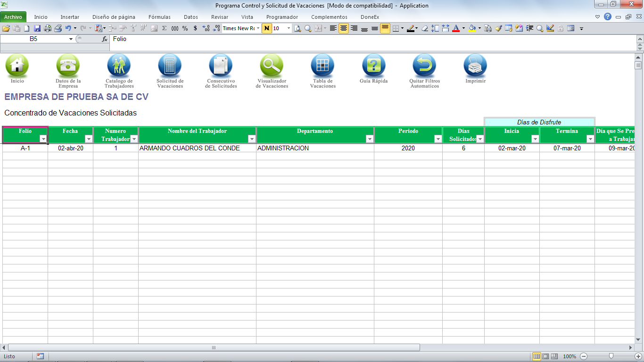The height and width of the screenshot is (362, 644).
Task: Click the open folder toolbar icon
Action: pyautogui.click(x=6, y=28)
